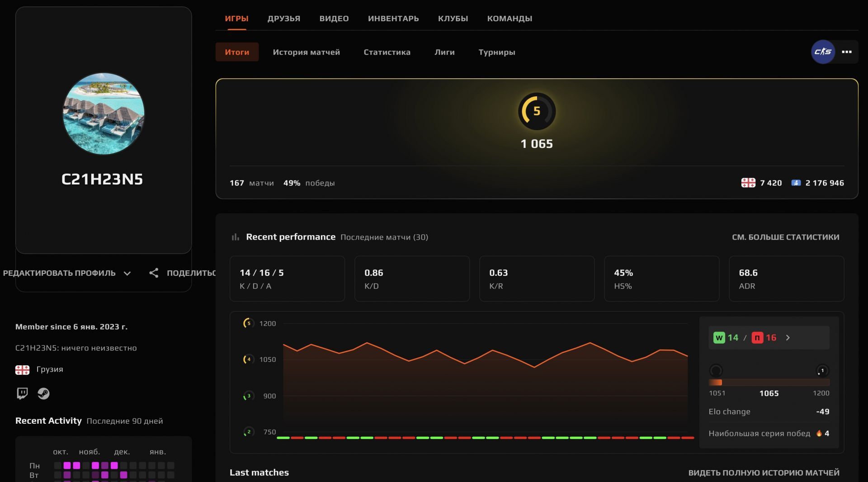This screenshot has height=482, width=868.
Task: Click the profile avatar picture
Action: 104,113
